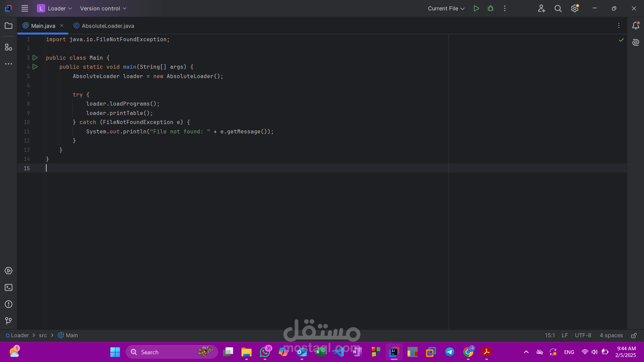The image size is (644, 362).
Task: Expand the Version control dropdown
Action: click(x=103, y=8)
